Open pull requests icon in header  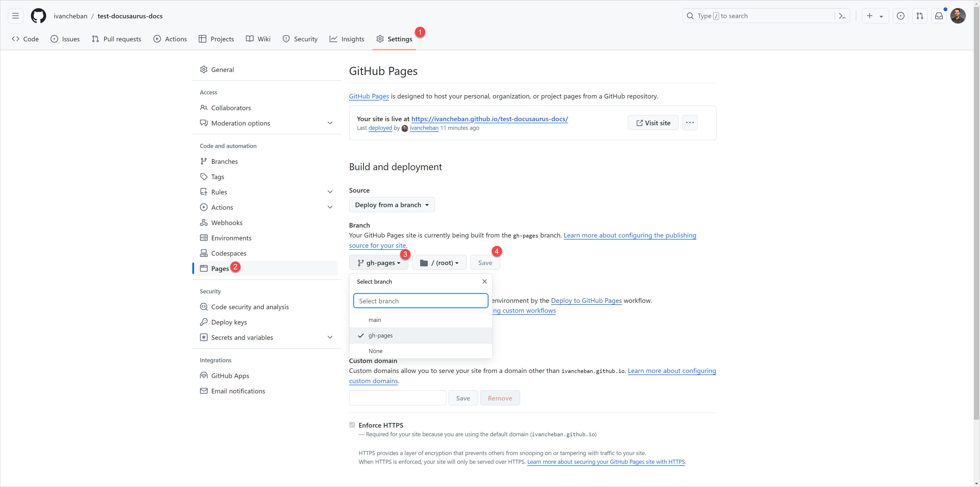pos(920,16)
